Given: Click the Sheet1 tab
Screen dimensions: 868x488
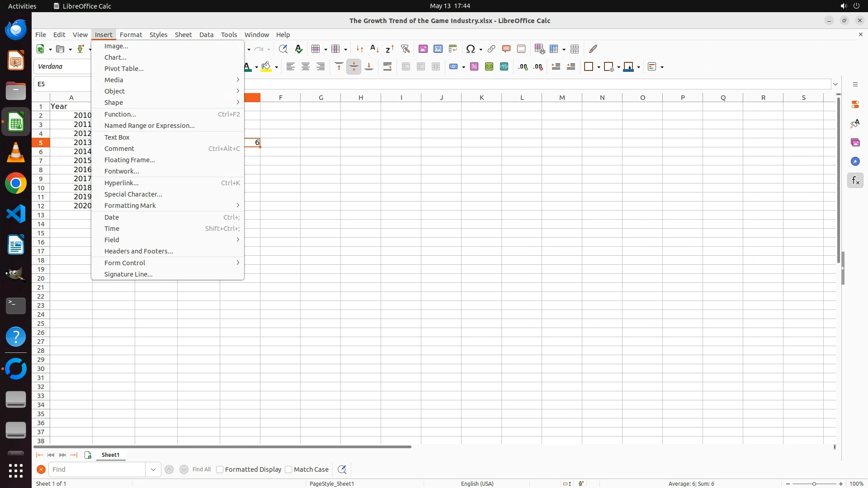Looking at the screenshot, I should pyautogui.click(x=110, y=455).
